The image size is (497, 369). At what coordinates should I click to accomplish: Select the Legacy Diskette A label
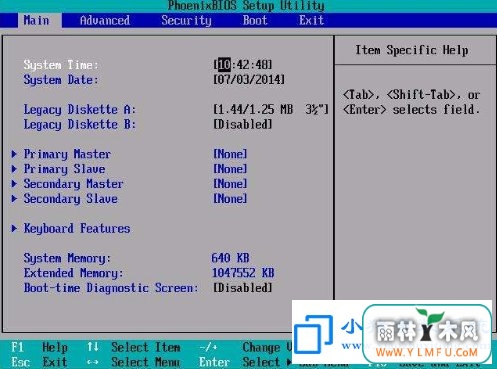tap(80, 109)
